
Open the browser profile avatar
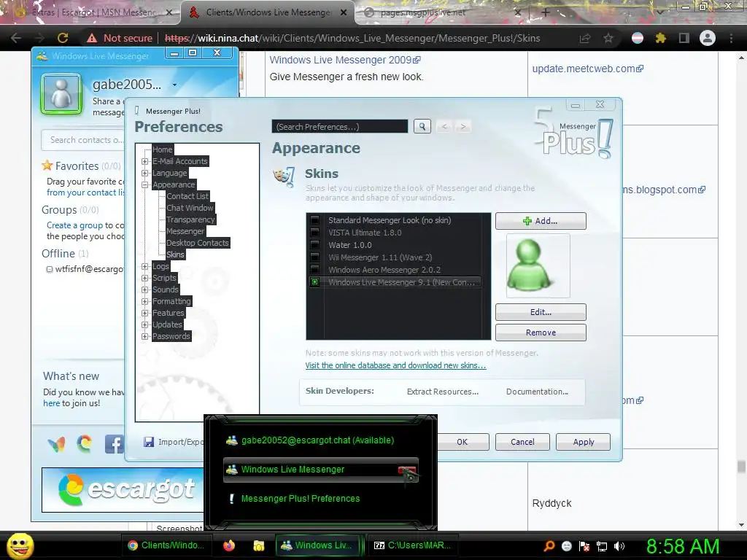click(x=708, y=38)
